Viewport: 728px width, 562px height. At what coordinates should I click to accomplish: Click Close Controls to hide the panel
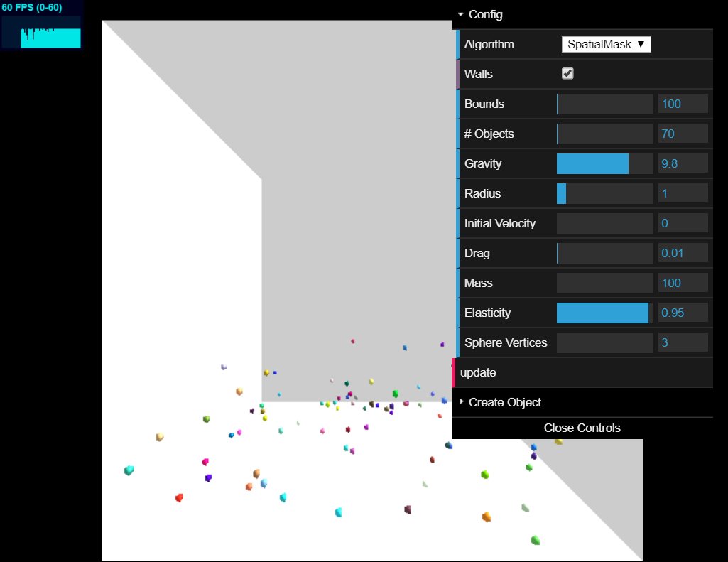[x=582, y=428]
